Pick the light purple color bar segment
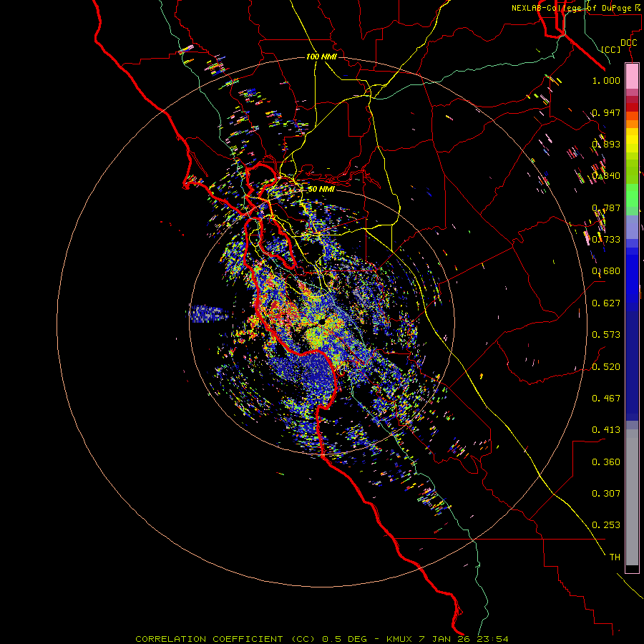644x644 pixels. [632, 227]
